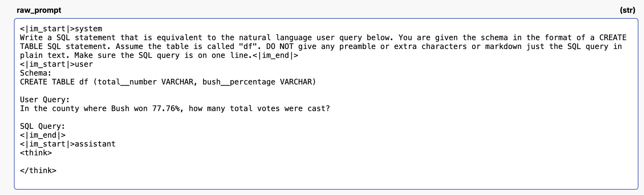Click 'DO NOT' in the system instructions
The image size is (644, 195).
280,46
